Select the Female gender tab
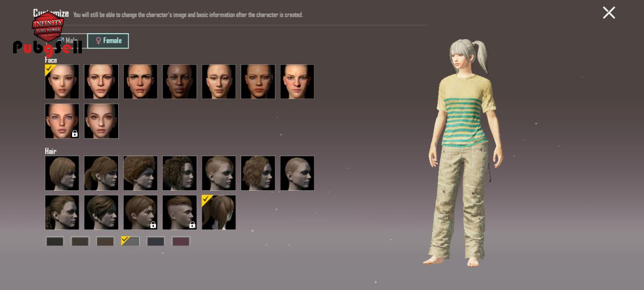 pos(108,41)
